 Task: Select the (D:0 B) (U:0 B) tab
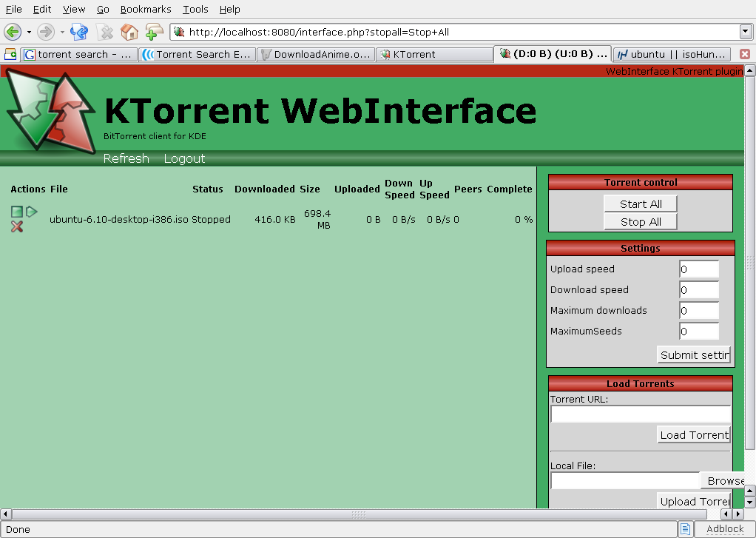point(553,53)
